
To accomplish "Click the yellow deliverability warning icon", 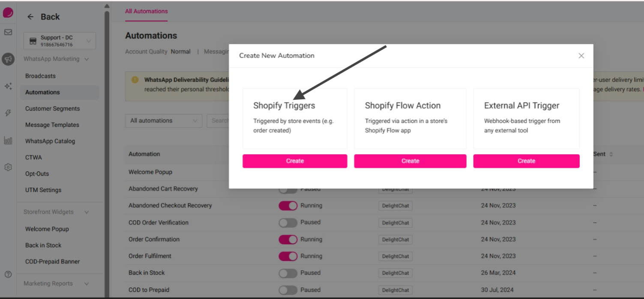I will pos(135,80).
